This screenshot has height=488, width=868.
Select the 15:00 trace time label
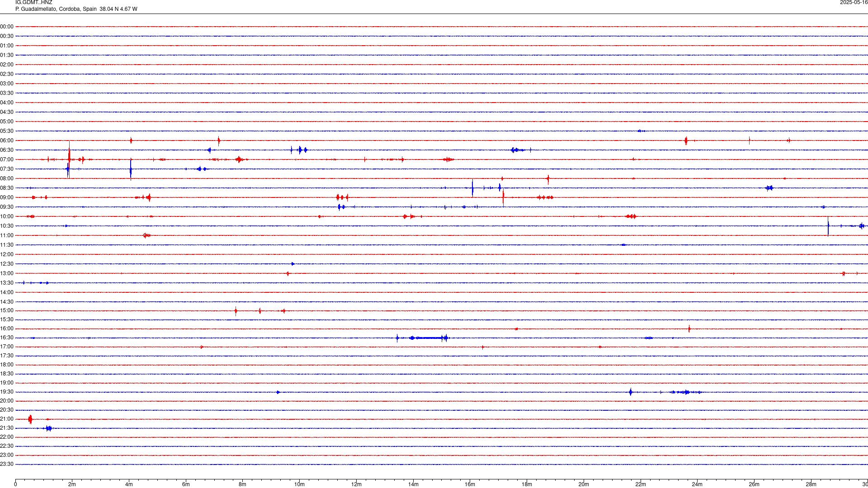tap(7, 310)
